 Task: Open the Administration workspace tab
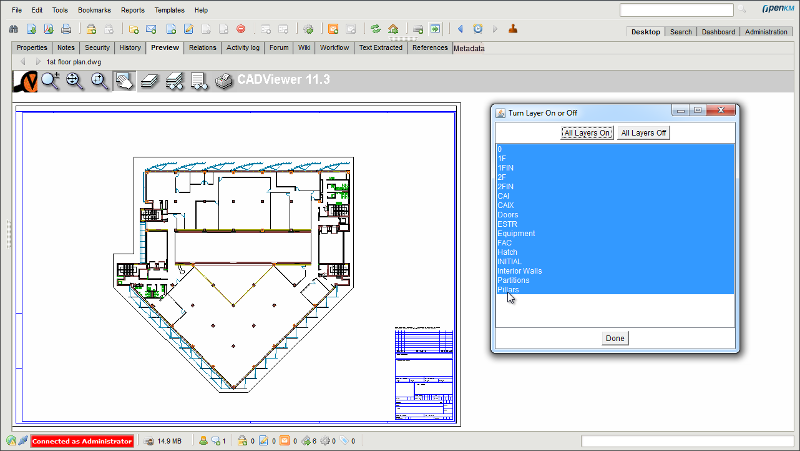point(766,32)
